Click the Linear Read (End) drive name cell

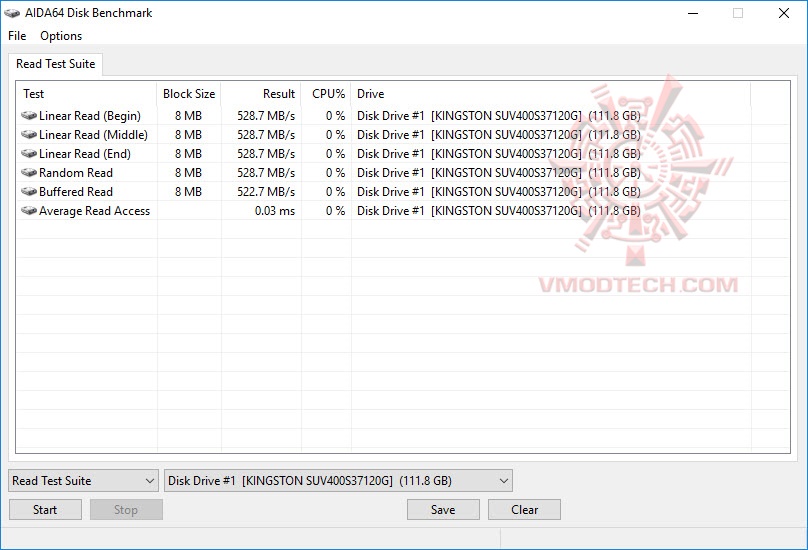click(499, 154)
